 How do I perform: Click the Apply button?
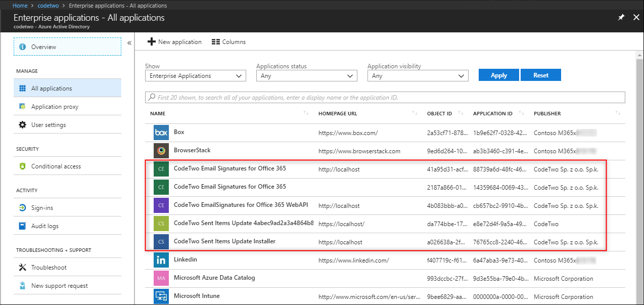click(499, 75)
